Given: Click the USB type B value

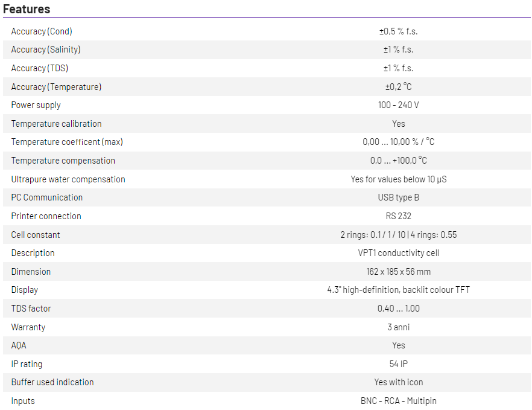Looking at the screenshot, I should (x=398, y=197).
